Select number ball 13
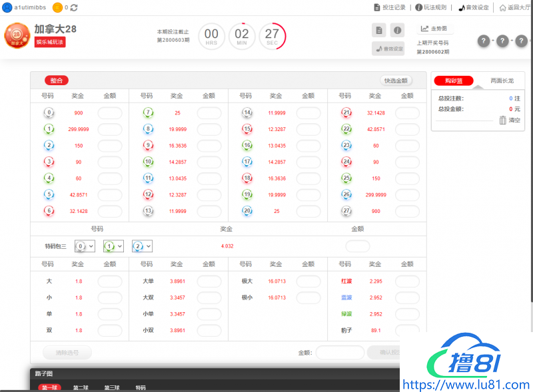This screenshot has height=392, width=533. point(148,211)
